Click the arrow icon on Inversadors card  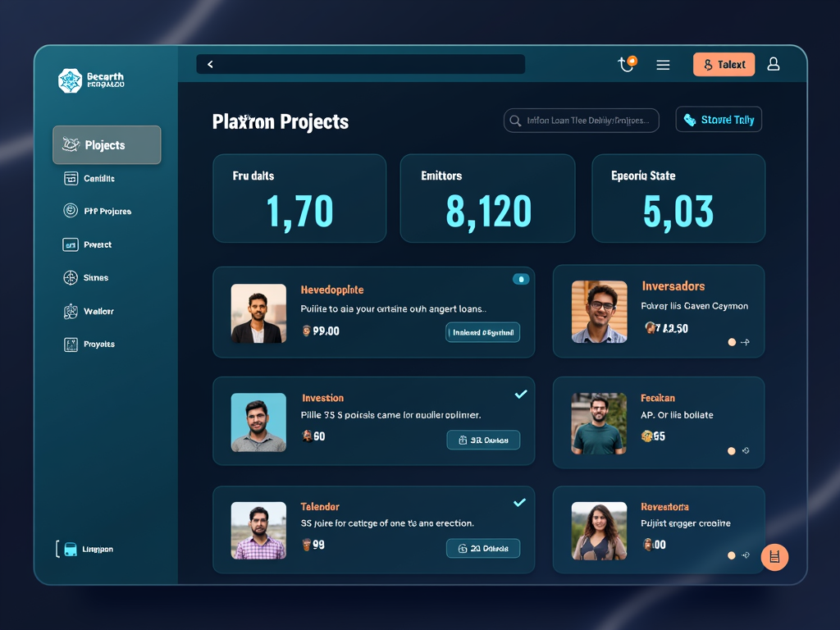coord(745,342)
